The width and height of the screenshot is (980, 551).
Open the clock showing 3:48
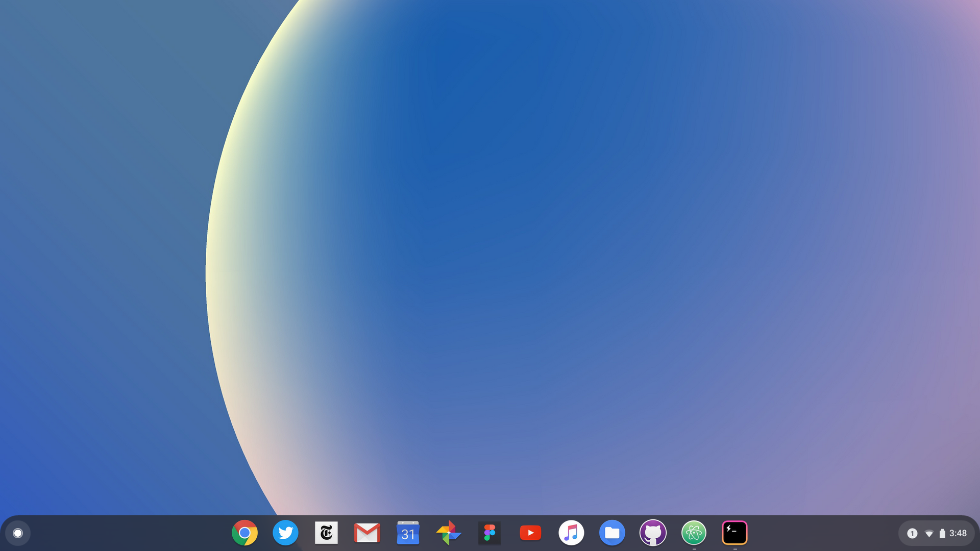tap(959, 533)
